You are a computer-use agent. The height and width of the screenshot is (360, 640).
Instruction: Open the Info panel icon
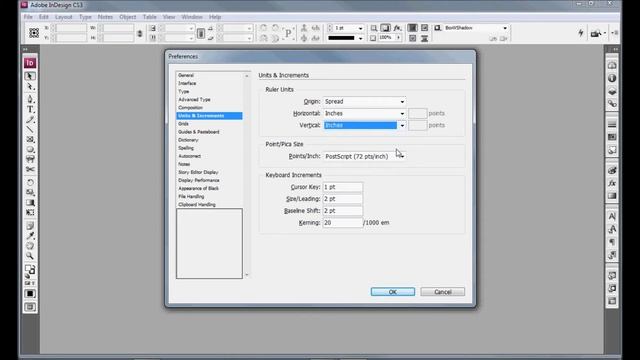[x=612, y=78]
